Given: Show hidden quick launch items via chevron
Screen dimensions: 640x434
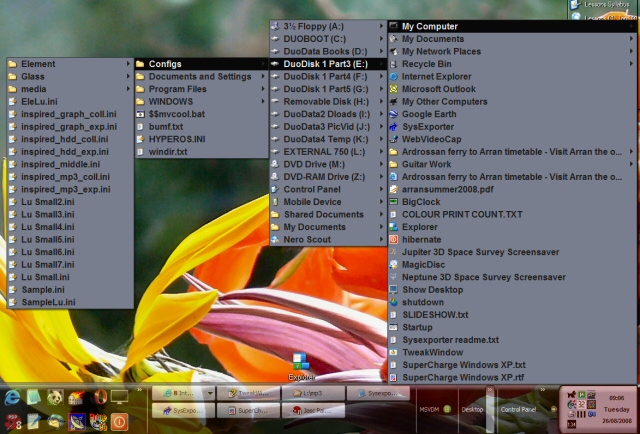Looking at the screenshot, I should point(140,390).
